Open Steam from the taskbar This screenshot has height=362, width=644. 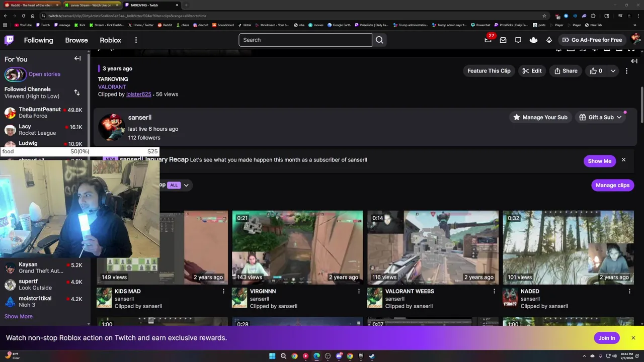tap(372, 356)
